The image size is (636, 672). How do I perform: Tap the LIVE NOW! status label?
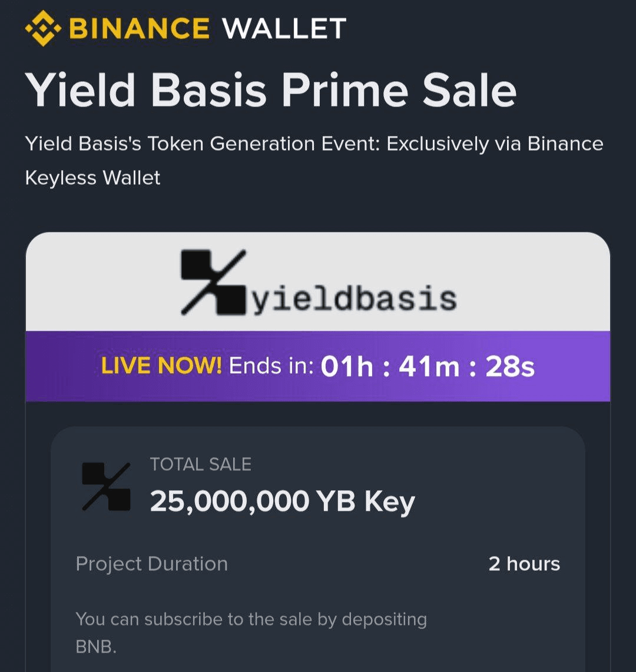[161, 366]
